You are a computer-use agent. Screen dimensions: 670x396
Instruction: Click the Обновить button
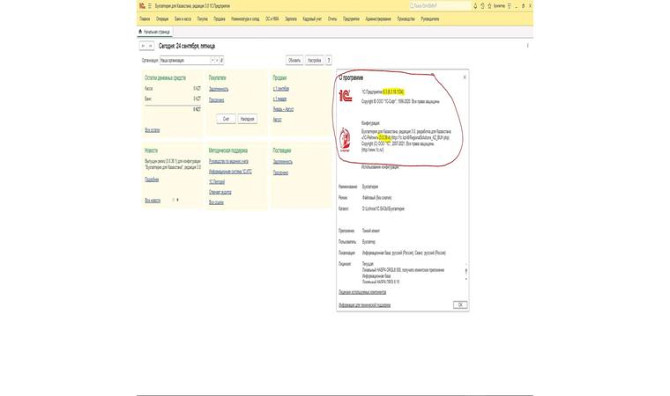point(294,61)
